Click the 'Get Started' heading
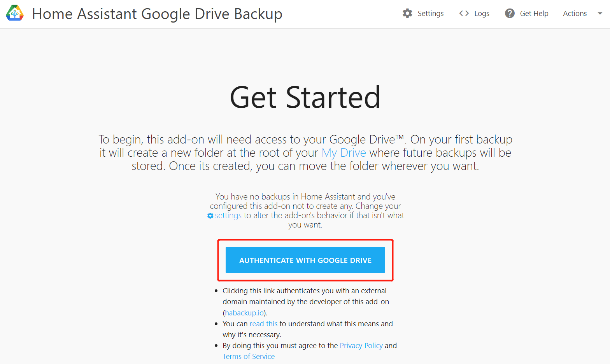Image resolution: width=610 pixels, height=364 pixels. 305,97
